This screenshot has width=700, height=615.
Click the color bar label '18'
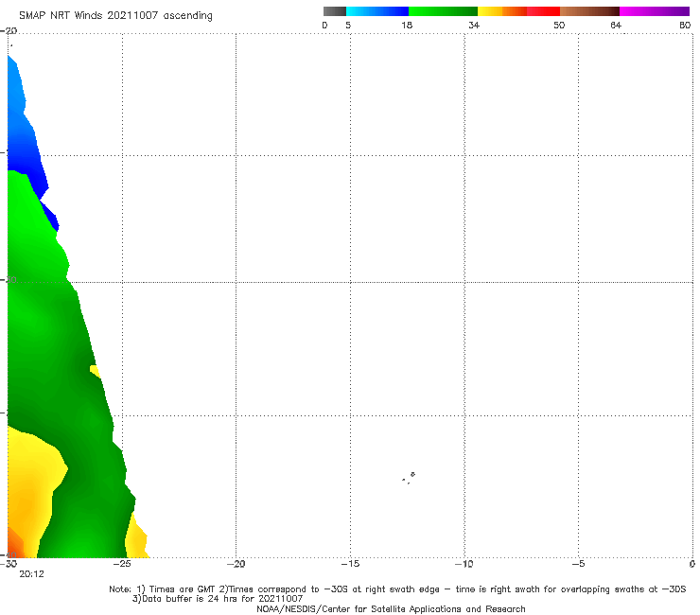pos(407,25)
